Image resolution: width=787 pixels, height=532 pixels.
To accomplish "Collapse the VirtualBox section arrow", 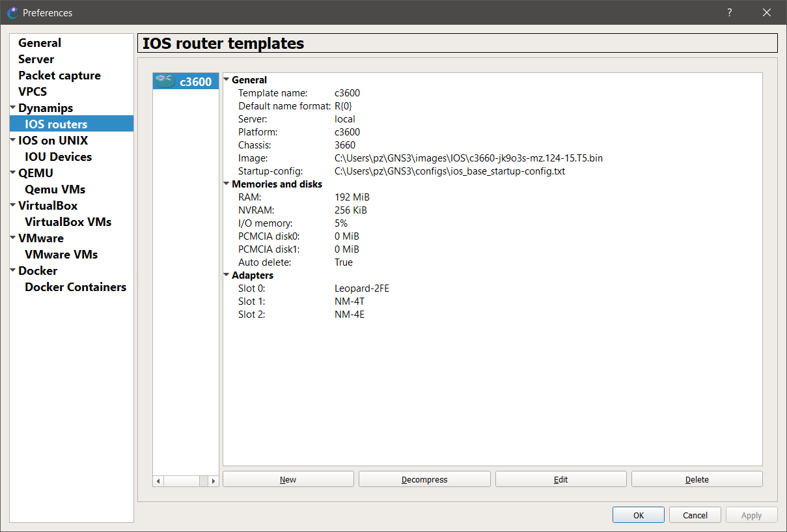I will [13, 205].
